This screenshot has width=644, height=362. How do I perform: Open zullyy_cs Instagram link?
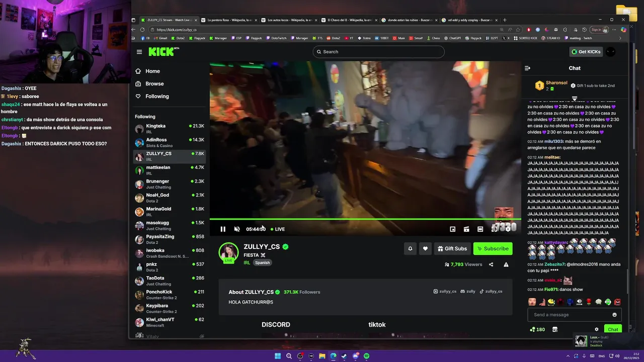point(445,292)
